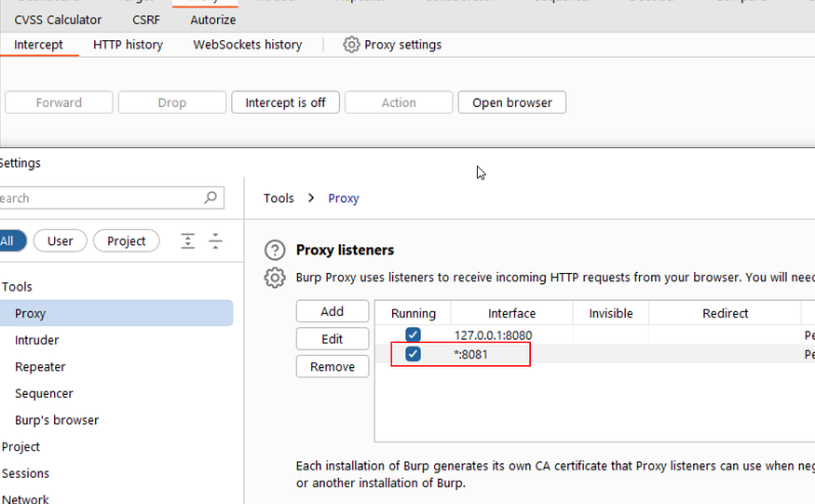Switch to the Intercept tab
This screenshot has width=815, height=504.
click(38, 45)
